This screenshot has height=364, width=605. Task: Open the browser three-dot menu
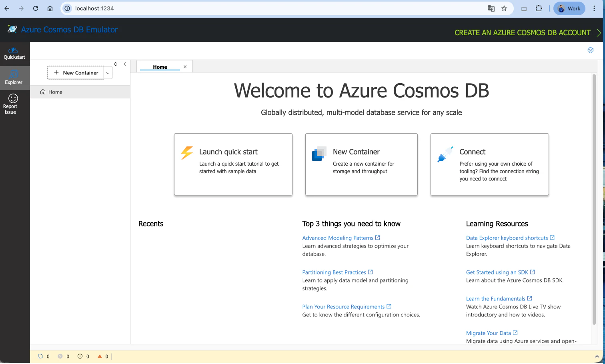595,8
